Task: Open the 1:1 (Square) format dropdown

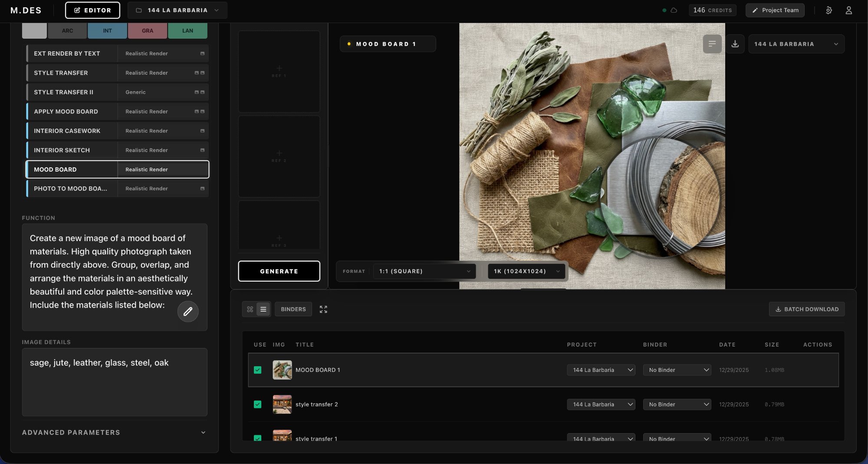Action: [424, 271]
